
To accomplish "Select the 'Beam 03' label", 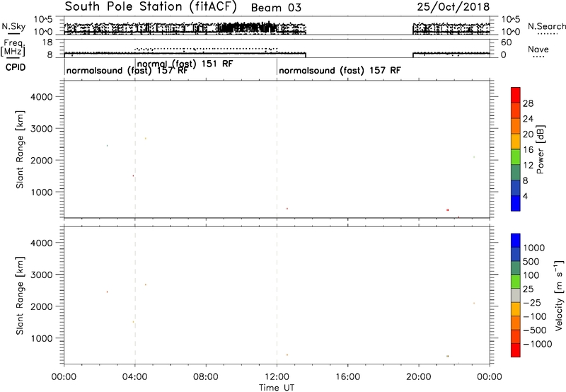I will click(276, 8).
